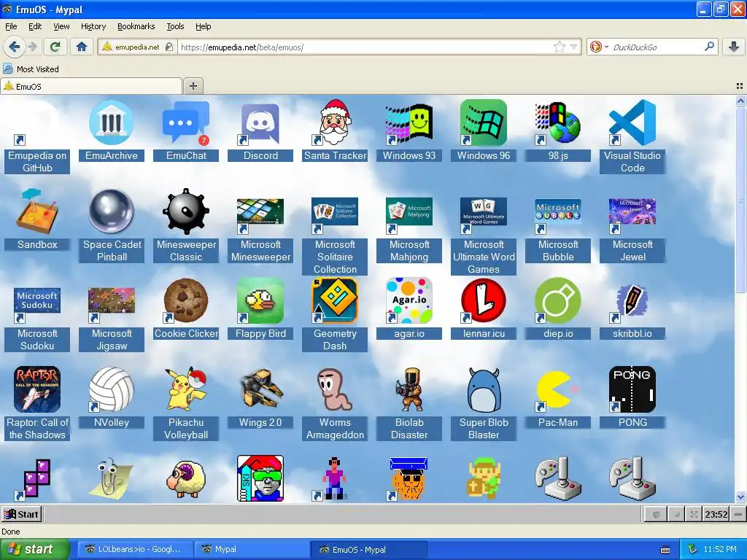Open the Microsoft Solitaire Collection icon
The height and width of the screenshot is (560, 747).
click(335, 216)
